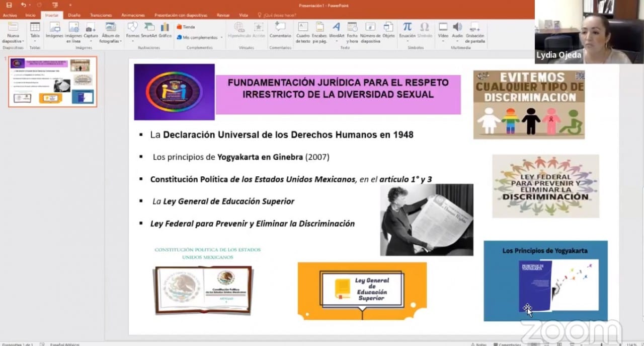Click Imágenes en línea icon
The width and height of the screenshot is (644, 346).
tap(73, 32)
